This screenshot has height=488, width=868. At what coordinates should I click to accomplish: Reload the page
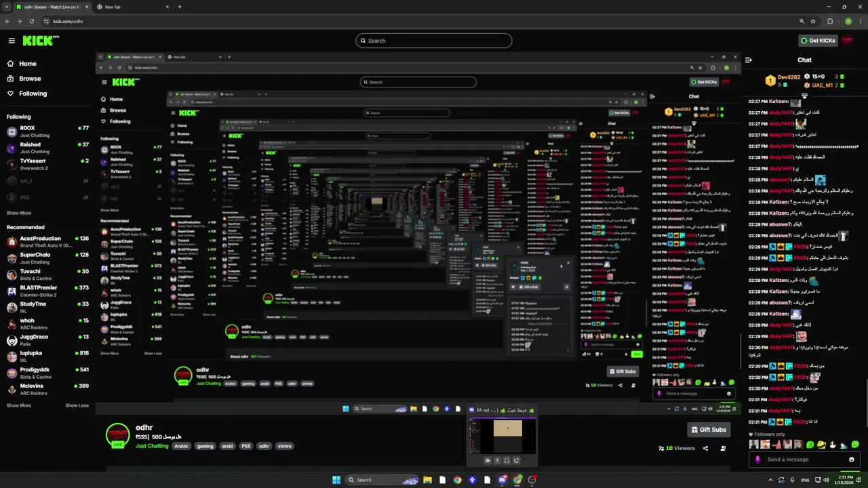(31, 21)
